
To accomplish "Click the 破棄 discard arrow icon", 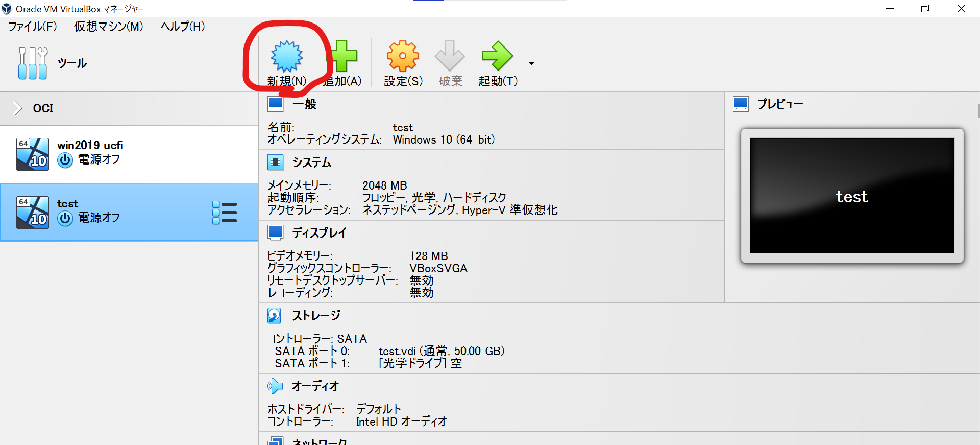I will [450, 56].
